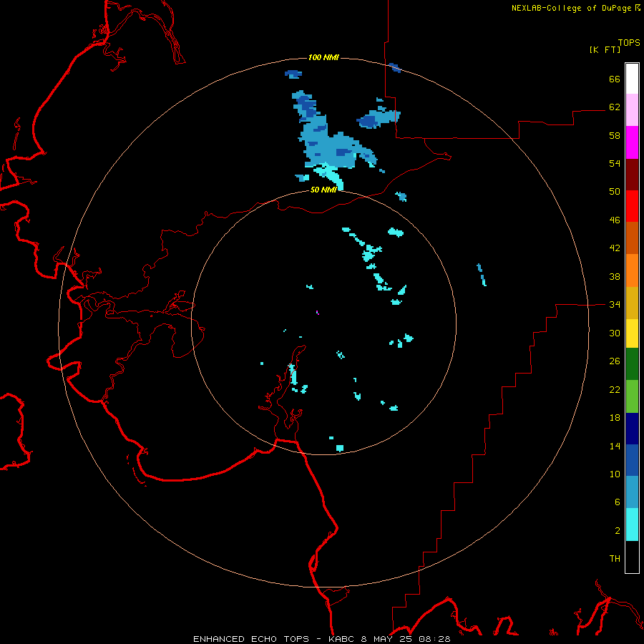Click the bright red legend swatch

(632, 206)
